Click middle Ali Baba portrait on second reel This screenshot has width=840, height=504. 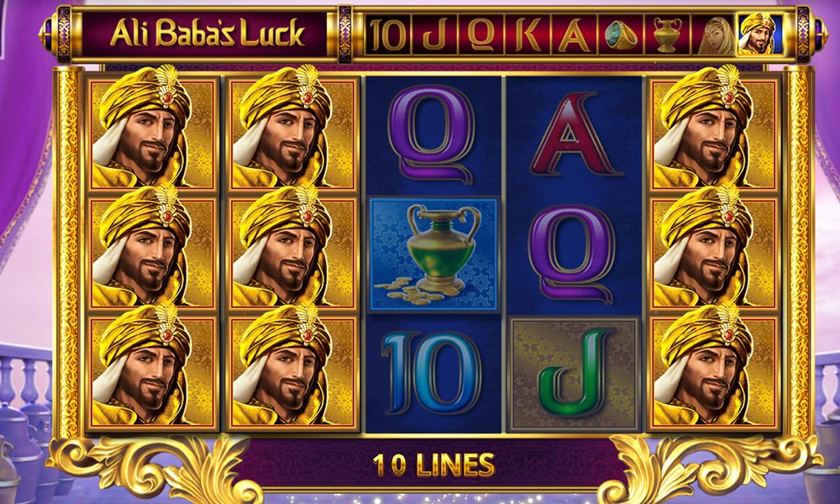(x=292, y=254)
